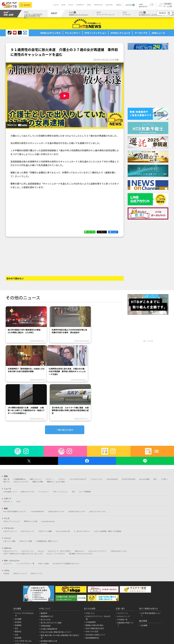This screenshot has height=644, width=174.
Task: Open the HTB online shop footer banner
Action: [x=71, y=589]
